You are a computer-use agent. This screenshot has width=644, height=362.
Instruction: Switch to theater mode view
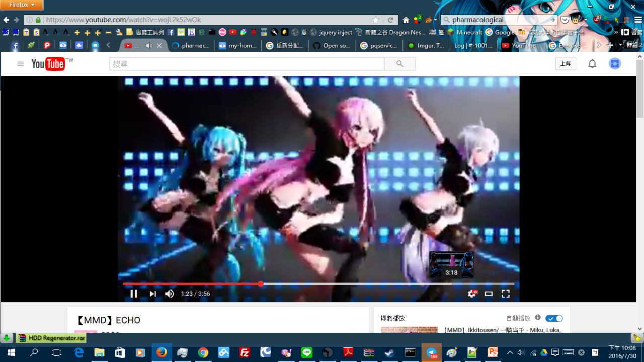click(x=489, y=294)
